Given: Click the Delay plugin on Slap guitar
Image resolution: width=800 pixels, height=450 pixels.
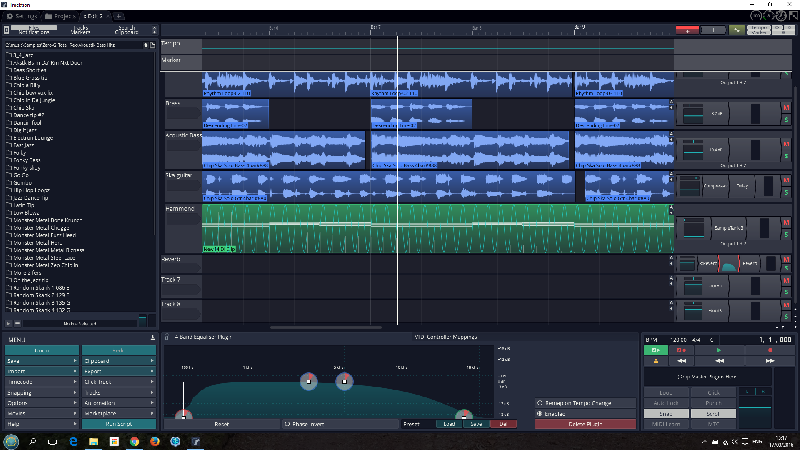Looking at the screenshot, I should click(742, 186).
